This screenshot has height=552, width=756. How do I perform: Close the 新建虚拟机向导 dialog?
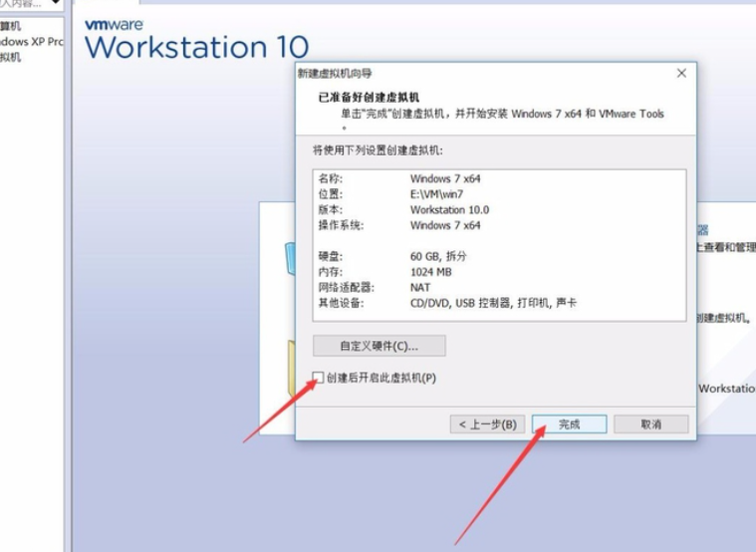point(681,74)
